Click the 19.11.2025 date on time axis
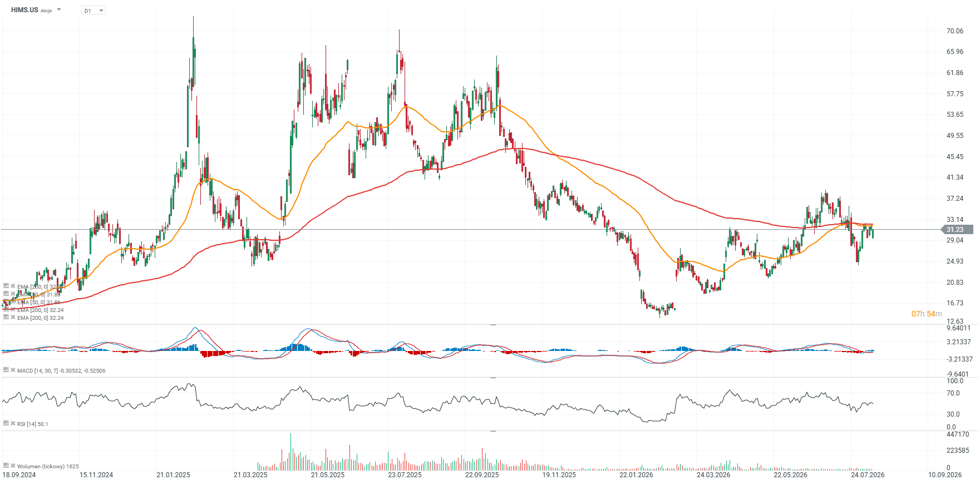Screen dimensions: 980x485 [559, 475]
